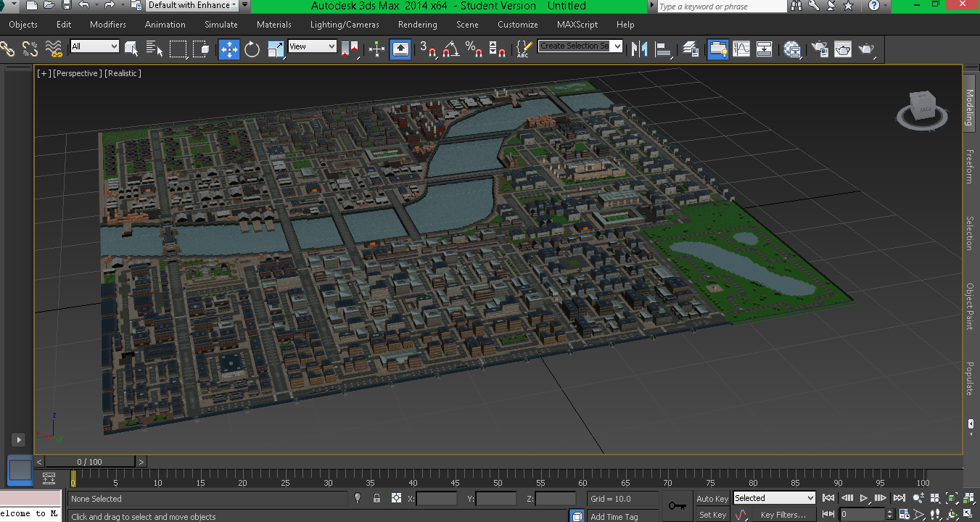The width and height of the screenshot is (980, 522).
Task: Open the Animation menu
Action: coord(165,24)
